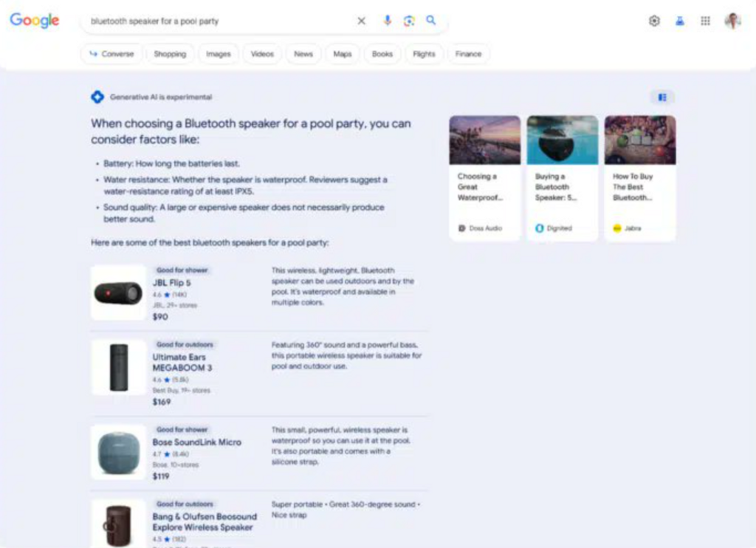The image size is (756, 548).
Task: Open Search Labs flask icon
Action: click(680, 21)
